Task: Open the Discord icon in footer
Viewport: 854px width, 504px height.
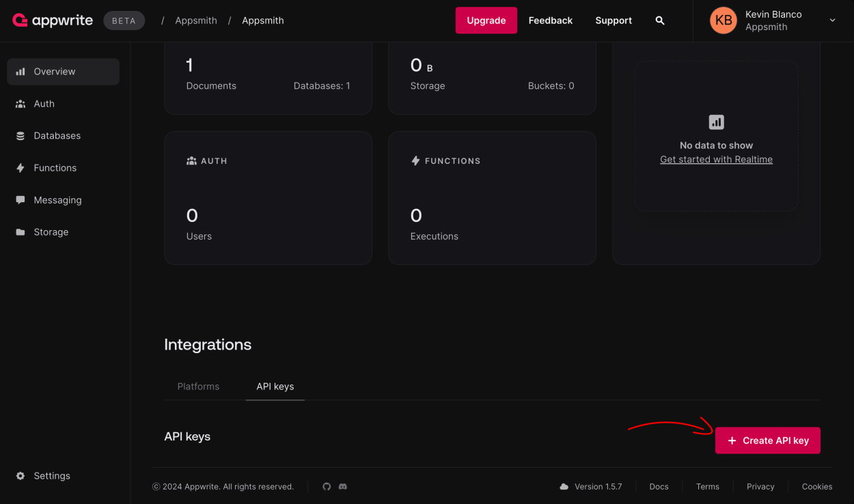Action: (x=343, y=486)
